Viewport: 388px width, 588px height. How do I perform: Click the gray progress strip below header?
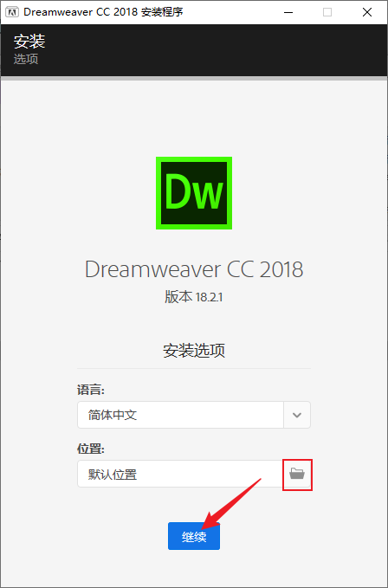tap(194, 79)
